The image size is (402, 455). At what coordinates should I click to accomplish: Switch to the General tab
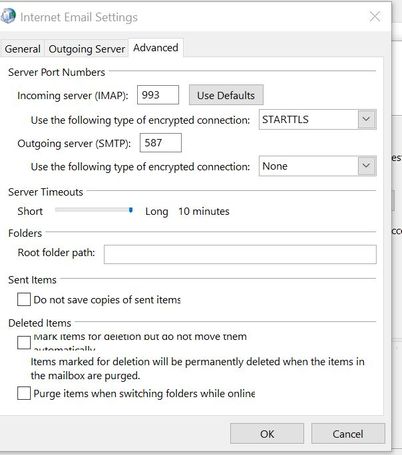(x=22, y=49)
